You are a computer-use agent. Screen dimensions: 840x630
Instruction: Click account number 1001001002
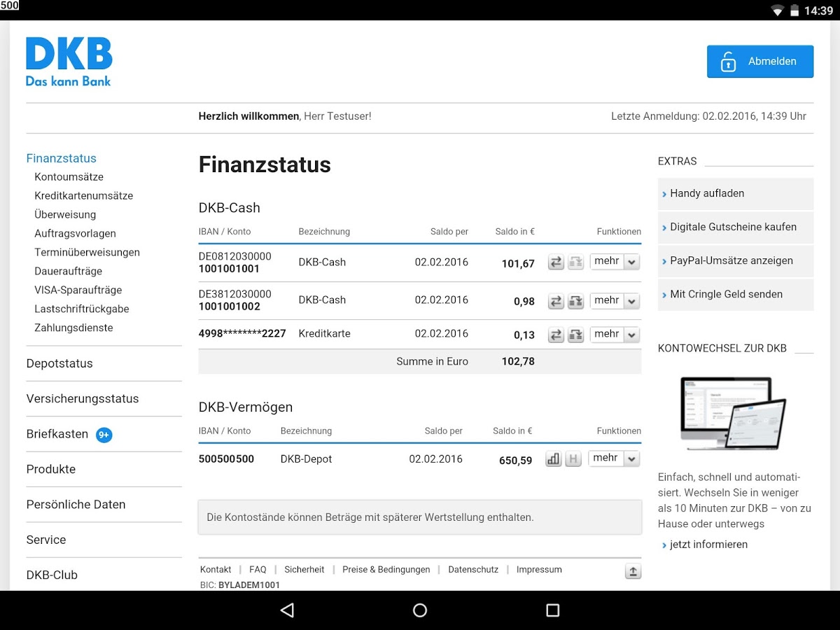click(229, 307)
